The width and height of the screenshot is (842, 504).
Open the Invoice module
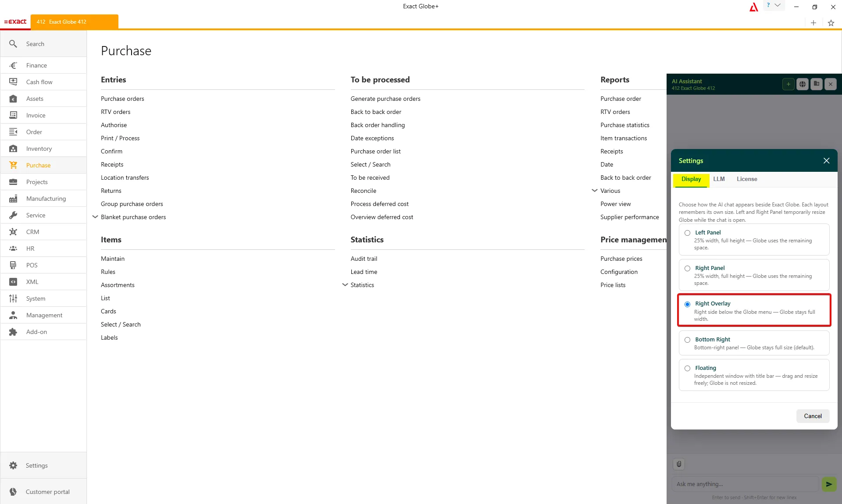tap(43, 115)
